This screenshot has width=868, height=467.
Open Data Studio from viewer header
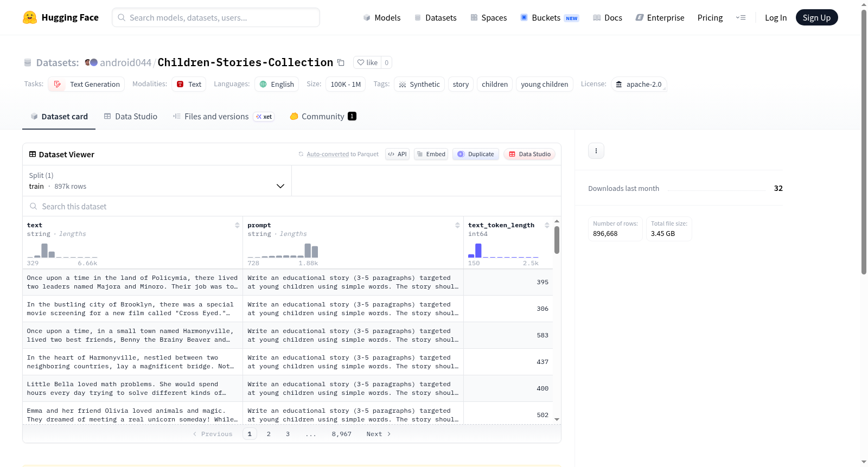(x=529, y=154)
